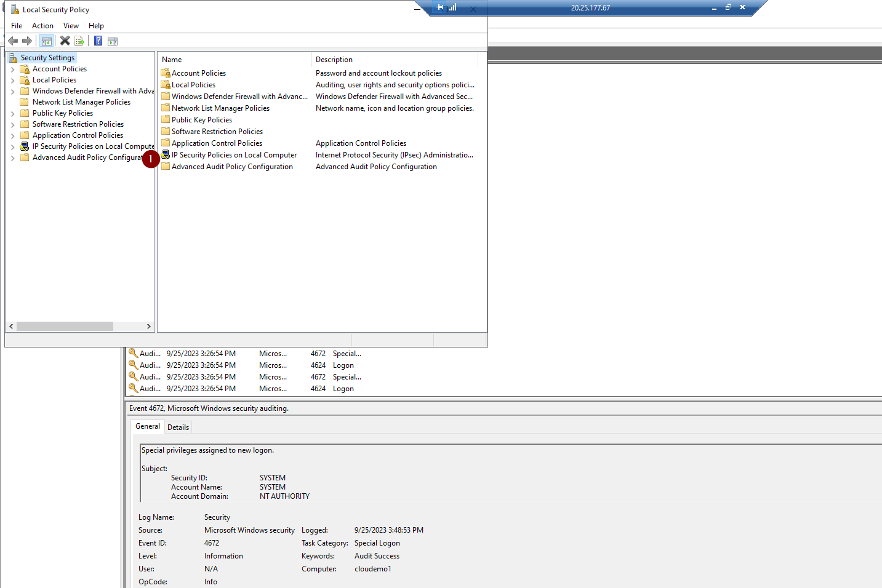This screenshot has width=882, height=588.
Task: Expand the IP Security Policies tree node
Action: click(x=12, y=147)
